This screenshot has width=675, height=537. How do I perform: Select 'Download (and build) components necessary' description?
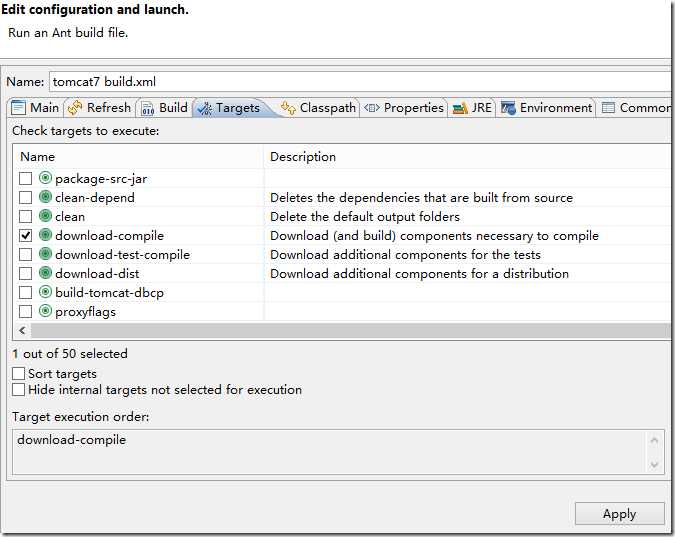[x=435, y=236]
